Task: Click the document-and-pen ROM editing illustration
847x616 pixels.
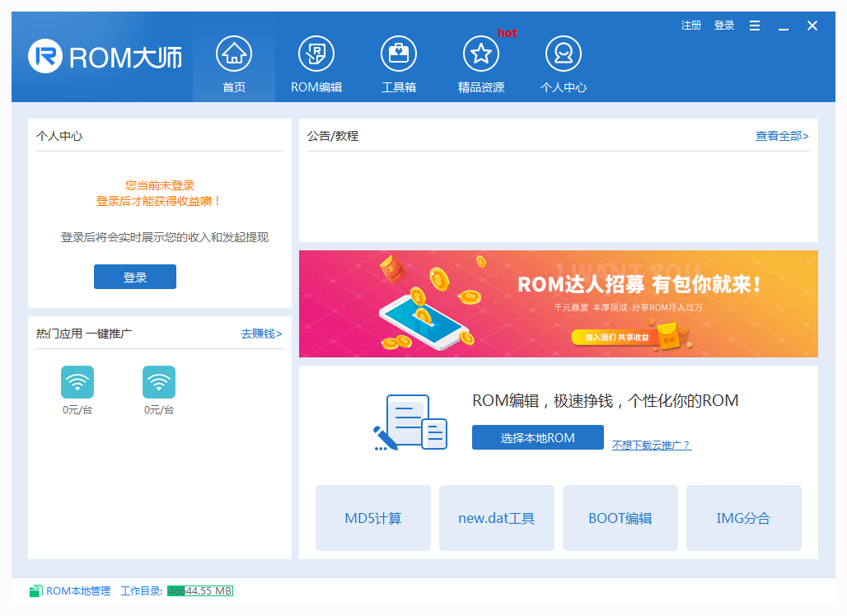Action: pyautogui.click(x=409, y=421)
